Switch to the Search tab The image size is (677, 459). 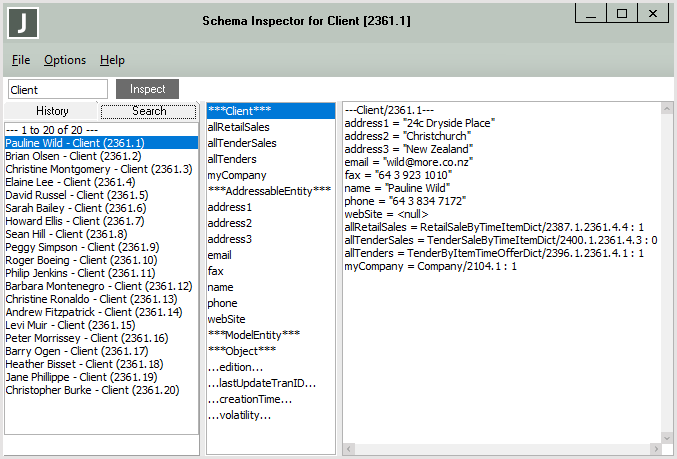[149, 111]
